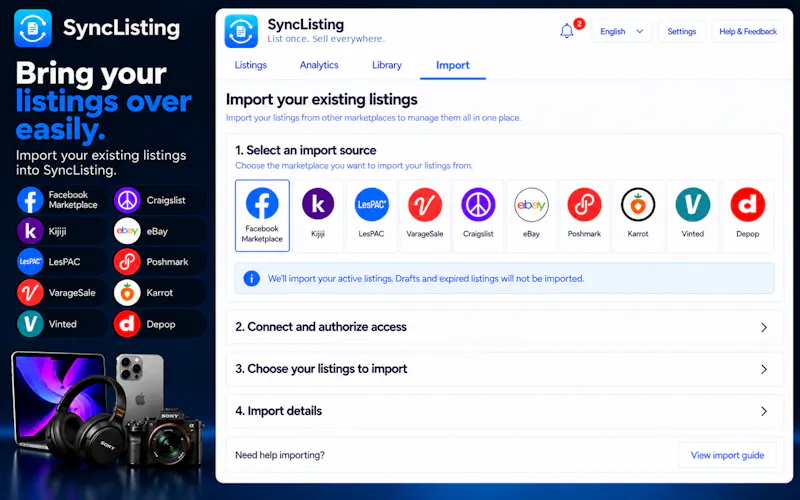Open the notifications bell
This screenshot has height=500, width=800.
[x=567, y=31]
